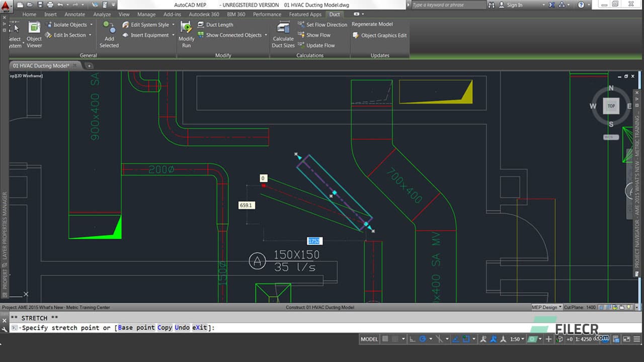Change the 1:50 annotation scale
Screen dimensions: 644x362
515,339
